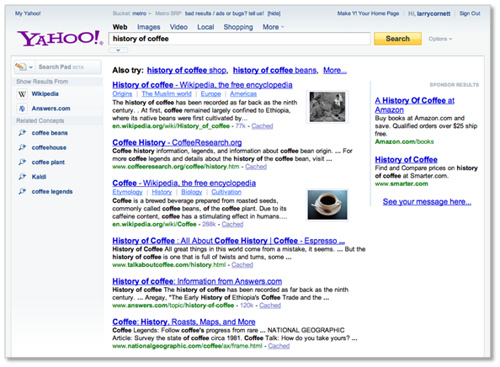Screen dimensions: 500x367
Task: Click the coffee cup thumbnail image
Action: point(327,205)
